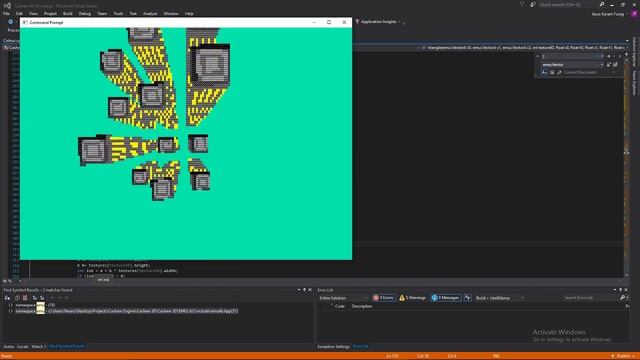Image resolution: width=640 pixels, height=360 pixels.
Task: Click the clear results icon in Find Symbol toolbar
Action: click(x=25, y=298)
